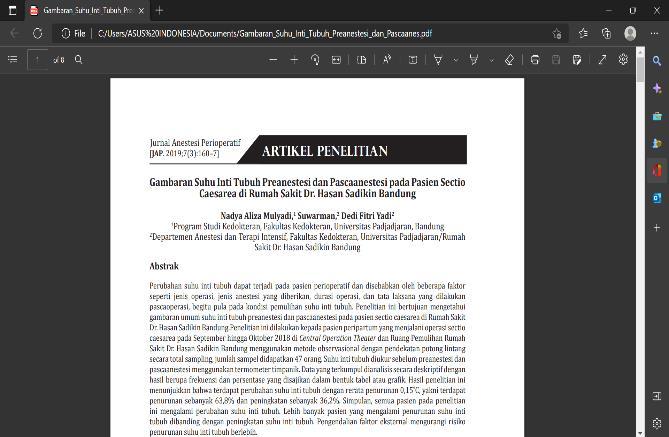
Task: Open Find in PDF search
Action: click(79, 59)
